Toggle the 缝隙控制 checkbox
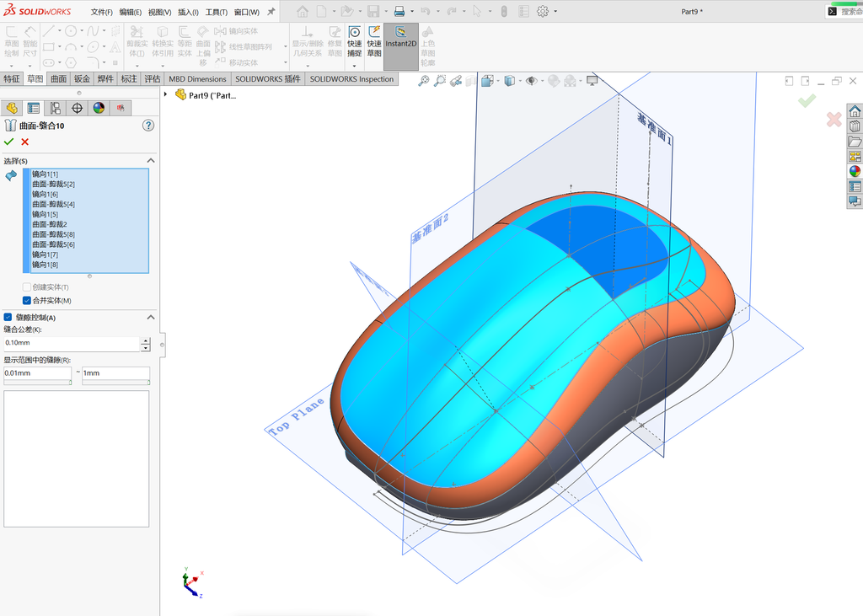 (8, 317)
